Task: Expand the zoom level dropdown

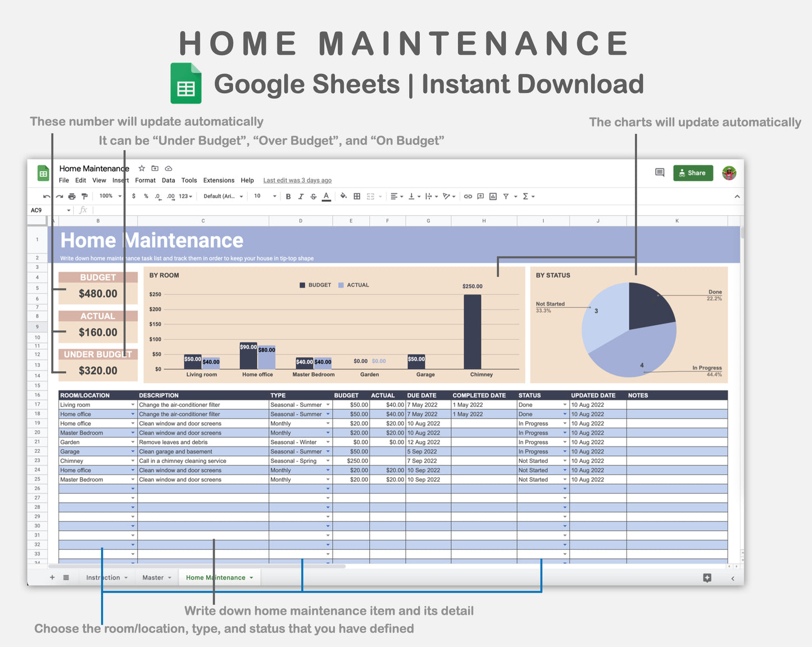Action: coord(110,196)
